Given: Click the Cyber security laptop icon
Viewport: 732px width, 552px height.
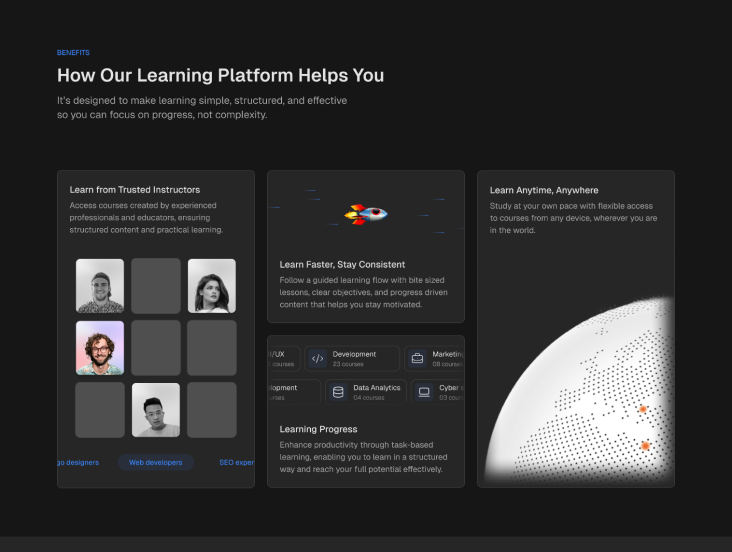Looking at the screenshot, I should pyautogui.click(x=424, y=392).
